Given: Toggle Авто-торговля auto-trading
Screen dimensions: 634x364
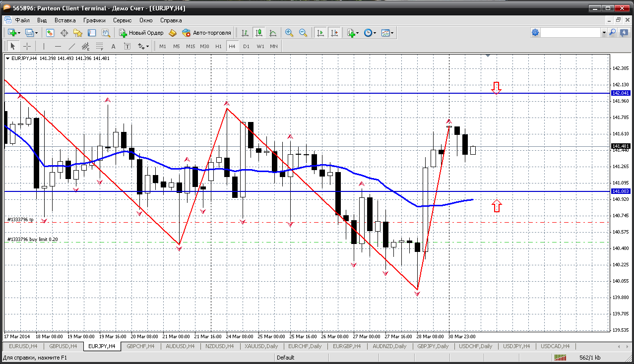Looking at the screenshot, I should (x=207, y=33).
